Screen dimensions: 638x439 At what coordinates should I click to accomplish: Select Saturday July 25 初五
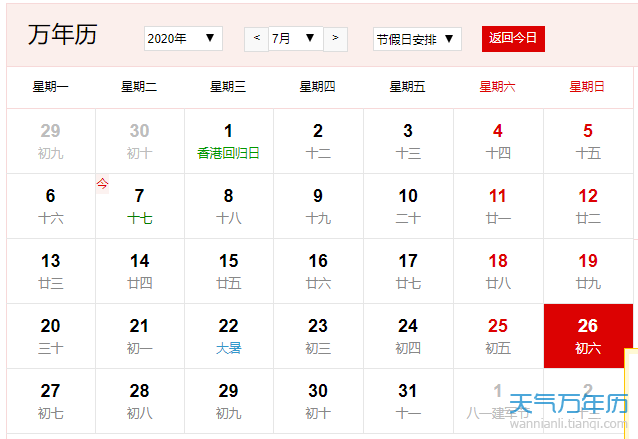pyautogui.click(x=498, y=336)
